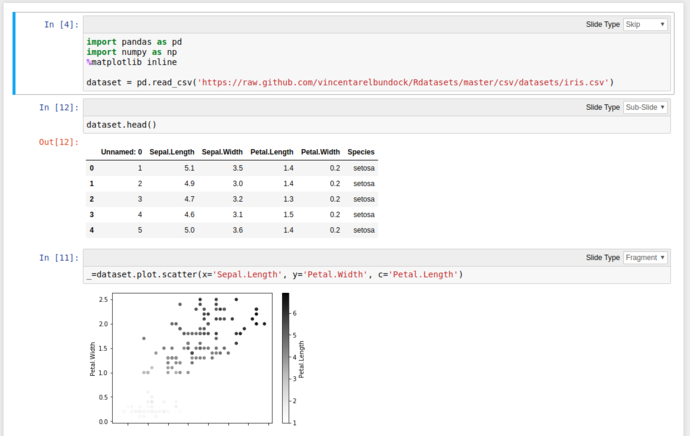This screenshot has height=436, width=690.
Task: Click the 'import numpy as np' code line
Action: (132, 52)
